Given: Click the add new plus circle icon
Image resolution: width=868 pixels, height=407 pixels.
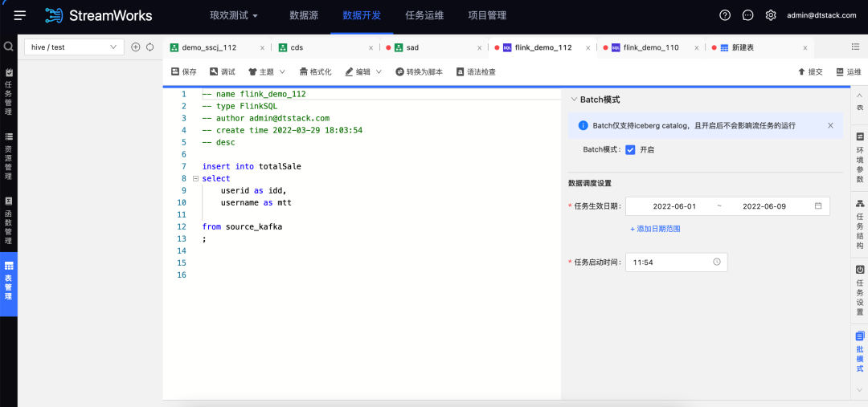Looking at the screenshot, I should tap(135, 47).
